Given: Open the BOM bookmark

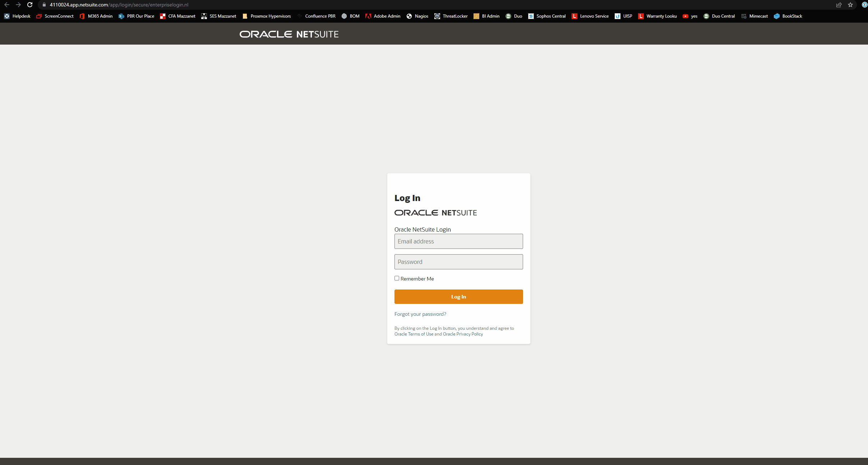Looking at the screenshot, I should click(351, 16).
